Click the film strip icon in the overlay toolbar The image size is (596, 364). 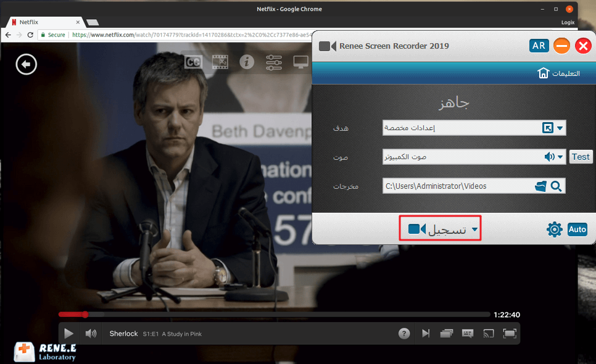coord(220,62)
